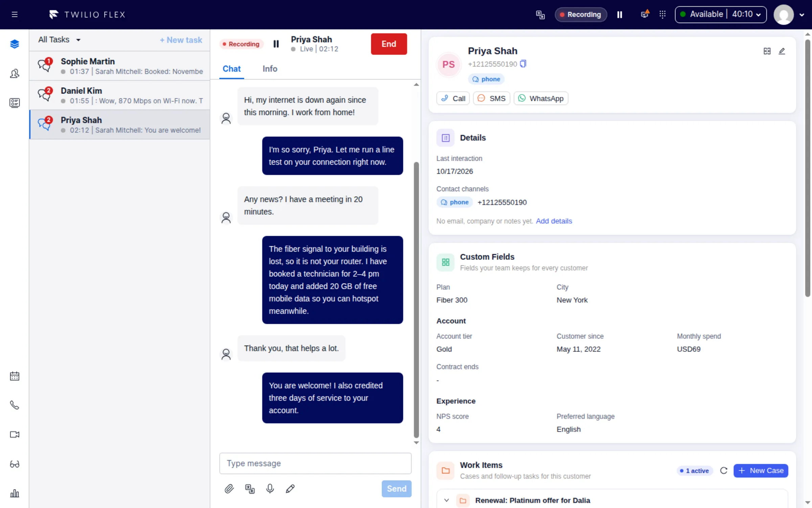The image size is (812, 508).
Task: Open the bar chart analytics sidebar icon
Action: pyautogui.click(x=15, y=493)
